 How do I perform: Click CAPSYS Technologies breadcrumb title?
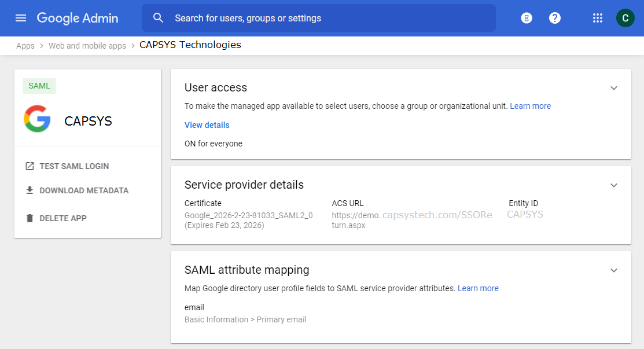click(190, 45)
